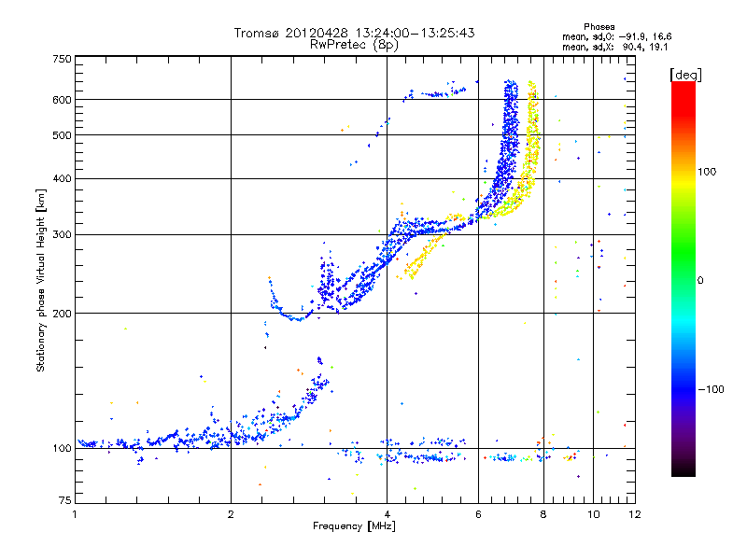Click the 'Frequency [MHz]' axis title

[x=354, y=526]
